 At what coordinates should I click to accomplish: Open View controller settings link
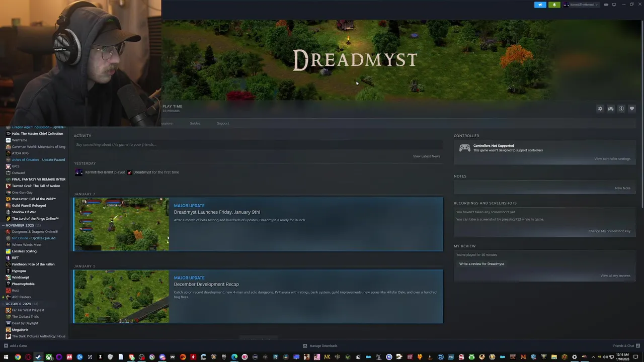pos(612,159)
